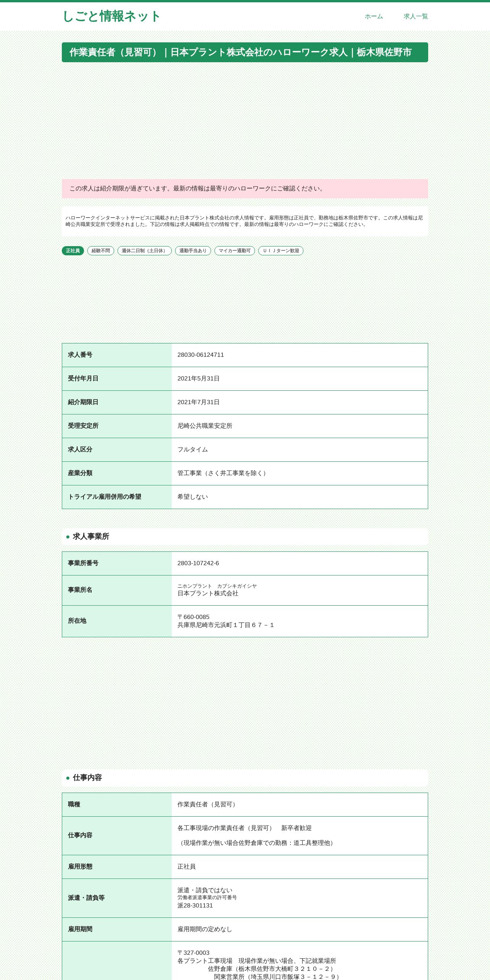Viewport: 490px width, 980px height.
Task: Click the 各プラント工事現場 work location line
Action: coord(257,961)
